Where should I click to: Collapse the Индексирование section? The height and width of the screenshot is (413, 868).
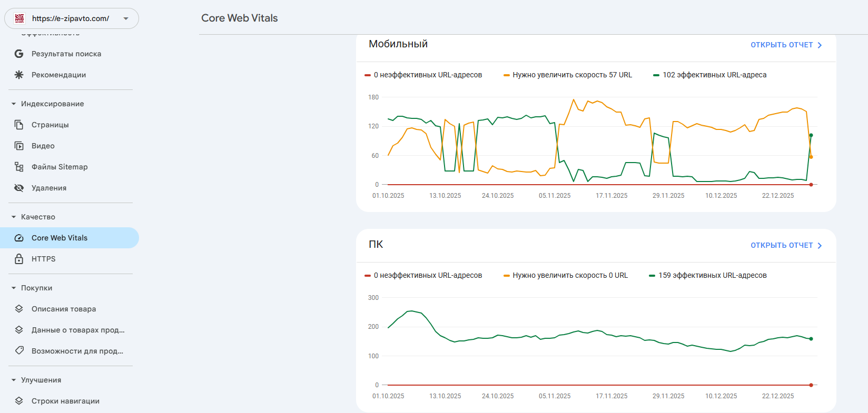(x=14, y=104)
